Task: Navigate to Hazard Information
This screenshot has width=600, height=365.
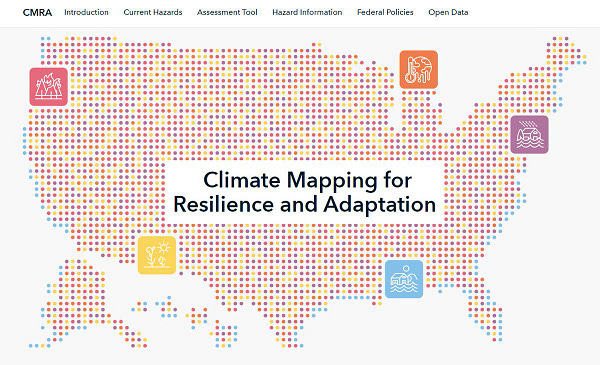Action: click(307, 12)
